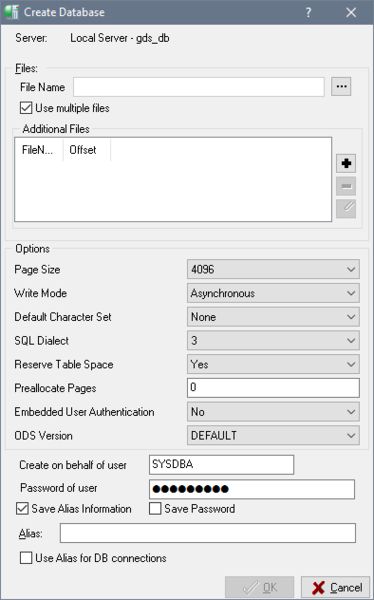374x600 pixels.
Task: Uncheck Use multiple files checkbox
Action: 26,108
